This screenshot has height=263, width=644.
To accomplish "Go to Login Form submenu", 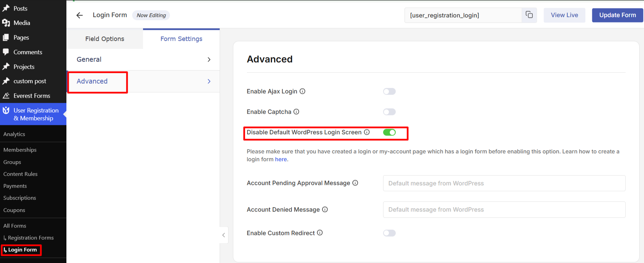I will [20, 250].
